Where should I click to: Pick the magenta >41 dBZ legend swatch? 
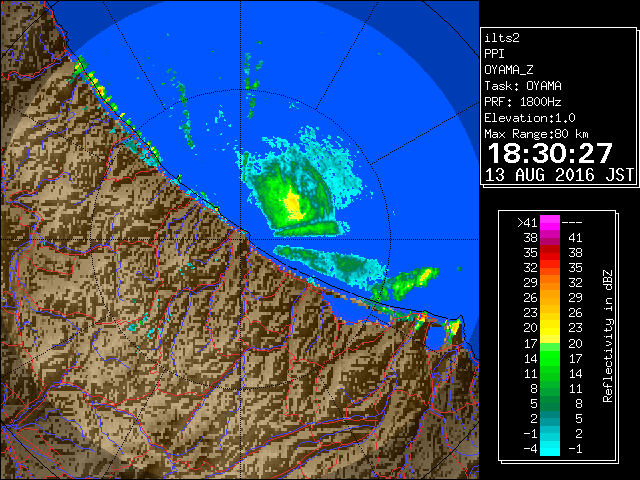549,222
